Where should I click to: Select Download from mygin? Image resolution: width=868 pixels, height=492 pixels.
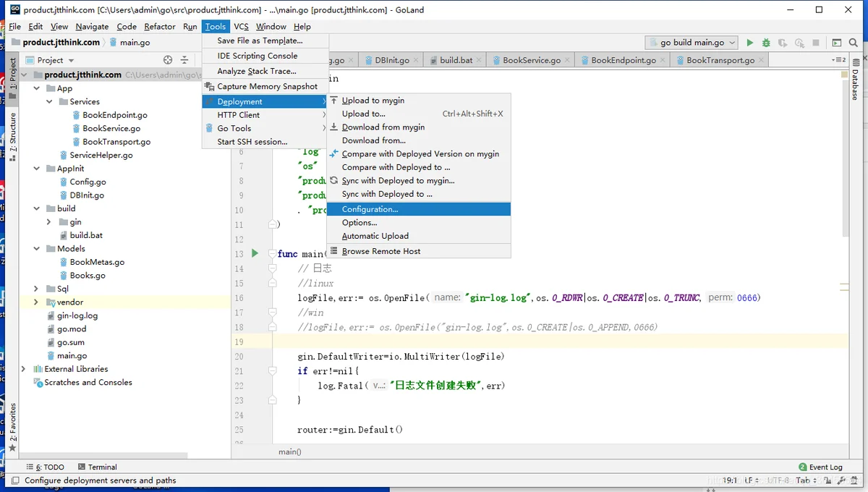pyautogui.click(x=419, y=127)
